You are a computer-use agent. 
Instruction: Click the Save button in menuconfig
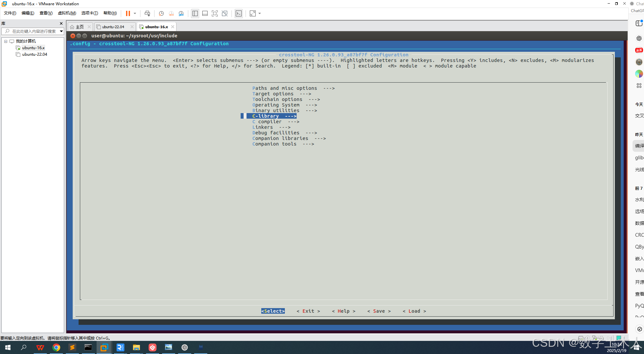tap(379, 311)
